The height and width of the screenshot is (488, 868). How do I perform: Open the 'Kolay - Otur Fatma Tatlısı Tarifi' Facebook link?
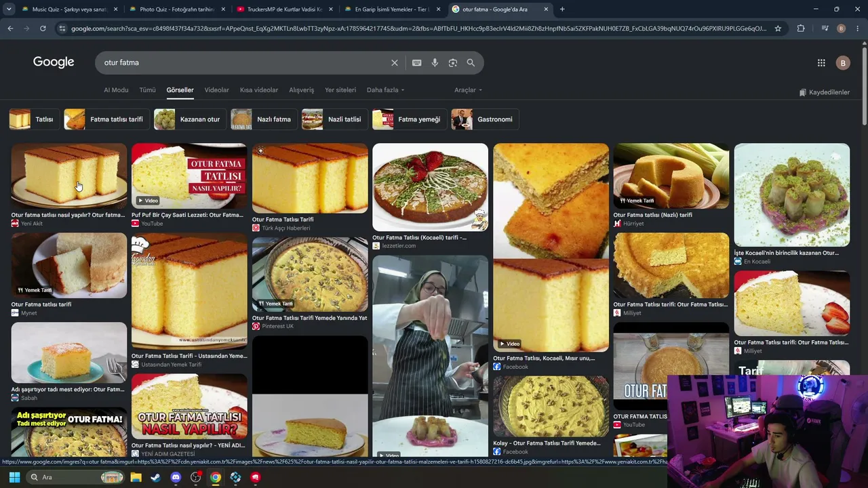point(547,443)
